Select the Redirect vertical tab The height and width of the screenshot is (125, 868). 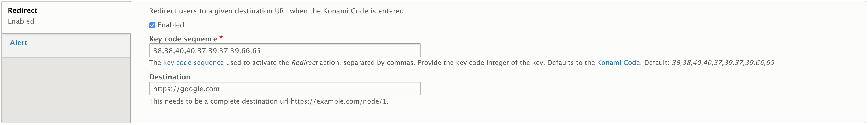(x=23, y=10)
